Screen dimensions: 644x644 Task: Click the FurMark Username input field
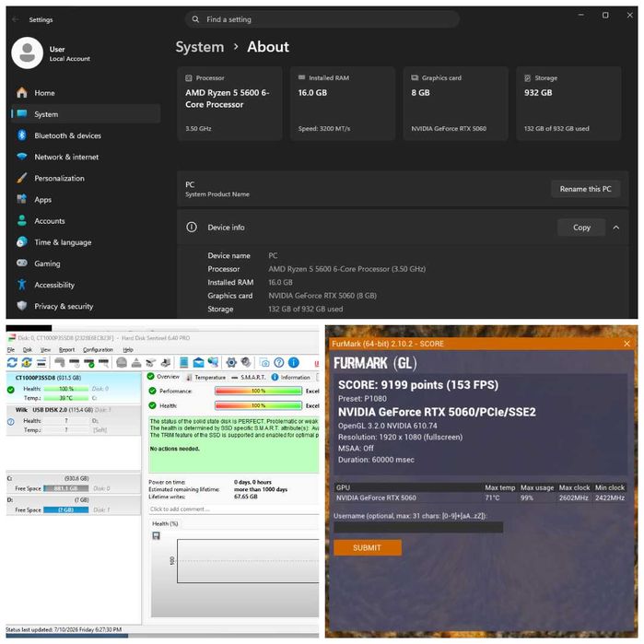[418, 527]
